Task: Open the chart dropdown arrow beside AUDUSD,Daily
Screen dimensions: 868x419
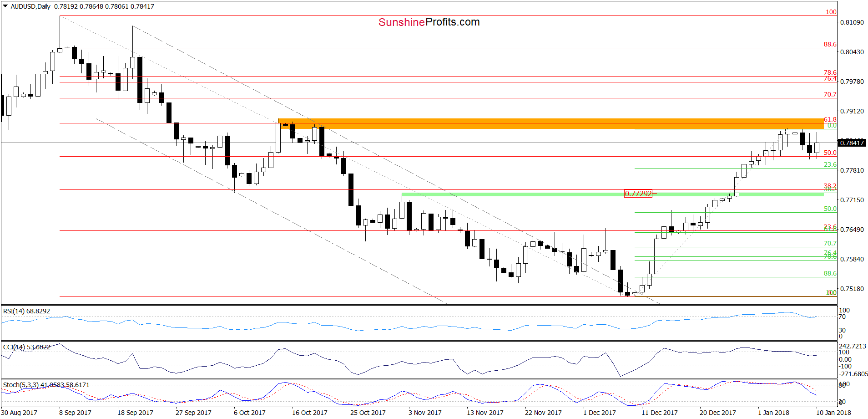Action: point(5,6)
